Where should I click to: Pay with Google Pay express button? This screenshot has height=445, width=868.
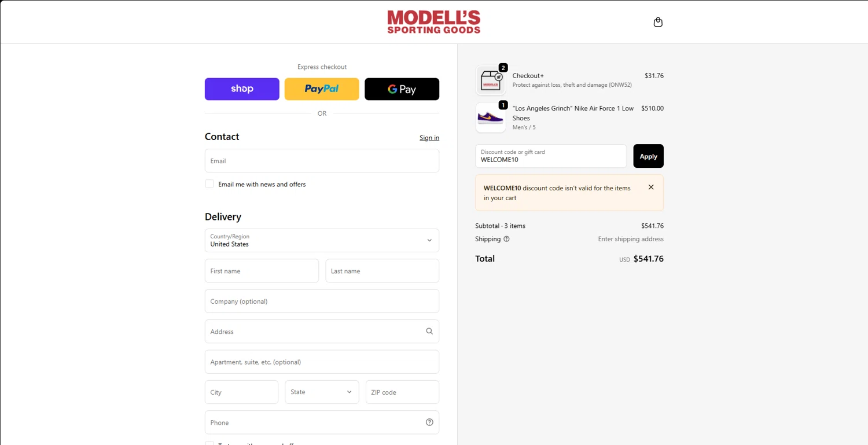[x=402, y=89]
